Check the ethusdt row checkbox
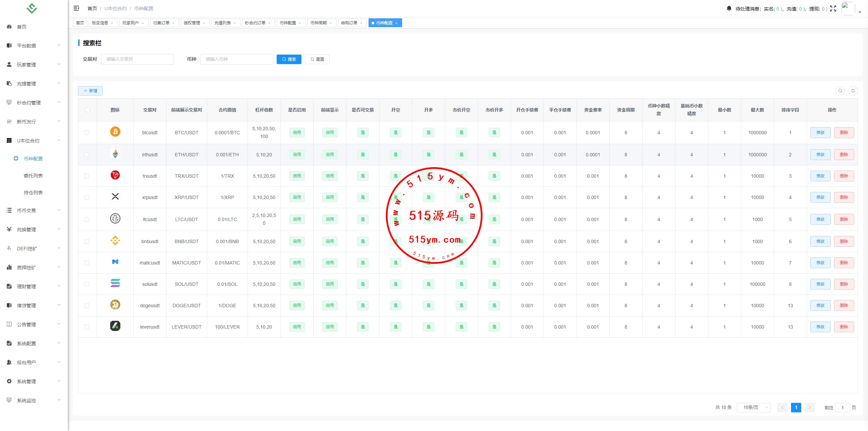The image size is (868, 431). 87,155
